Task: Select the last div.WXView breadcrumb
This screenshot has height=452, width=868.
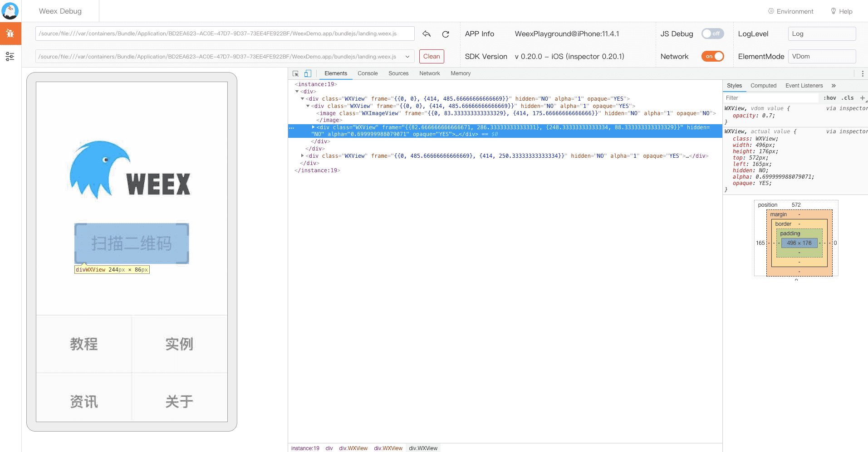Action: (423, 448)
